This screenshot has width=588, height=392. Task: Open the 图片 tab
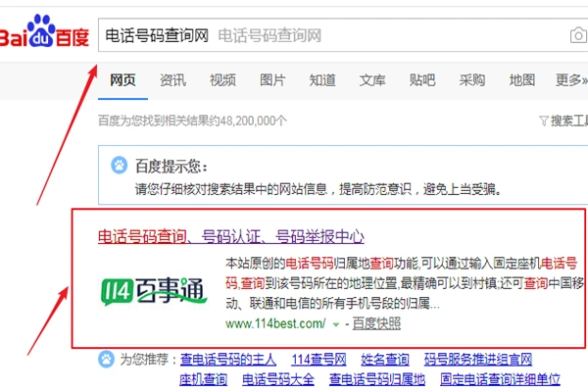pos(272,80)
